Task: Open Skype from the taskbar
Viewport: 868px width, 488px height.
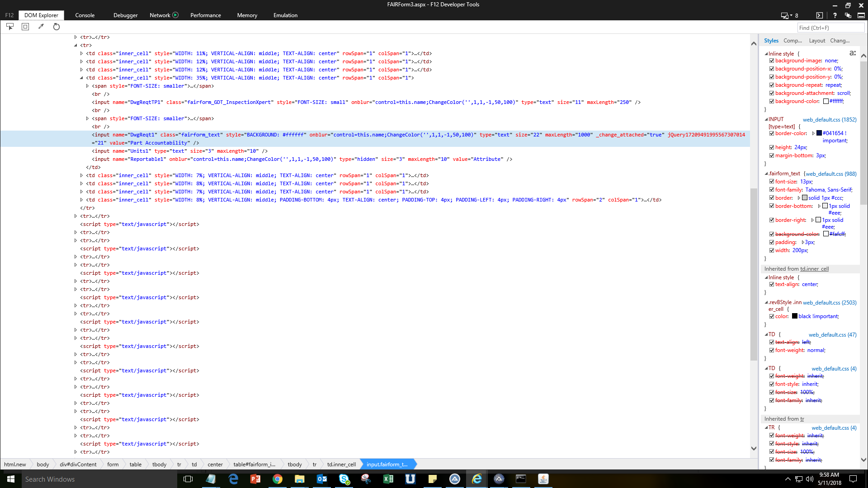Action: [344, 479]
